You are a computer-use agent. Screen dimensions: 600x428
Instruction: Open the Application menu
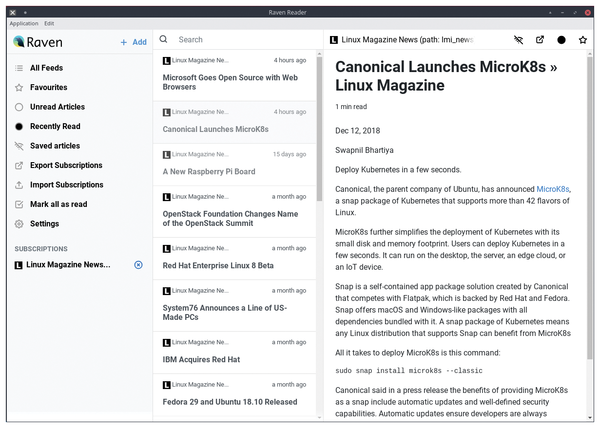coord(24,23)
